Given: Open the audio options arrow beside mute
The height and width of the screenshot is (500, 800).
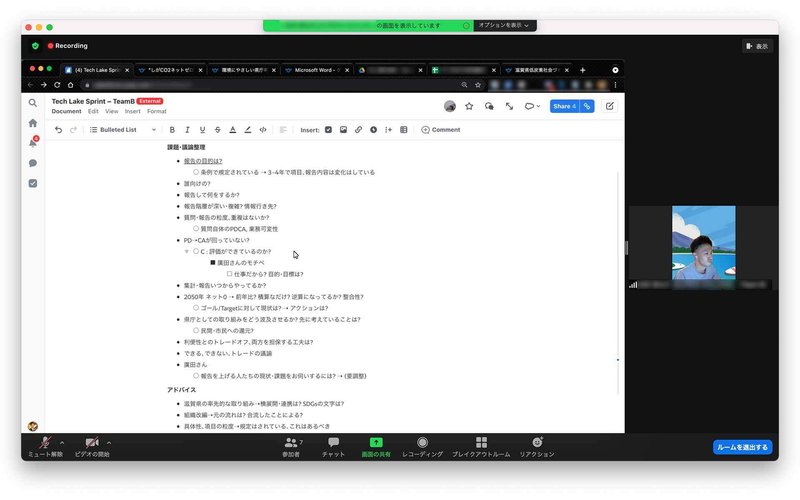Looking at the screenshot, I should [62, 442].
